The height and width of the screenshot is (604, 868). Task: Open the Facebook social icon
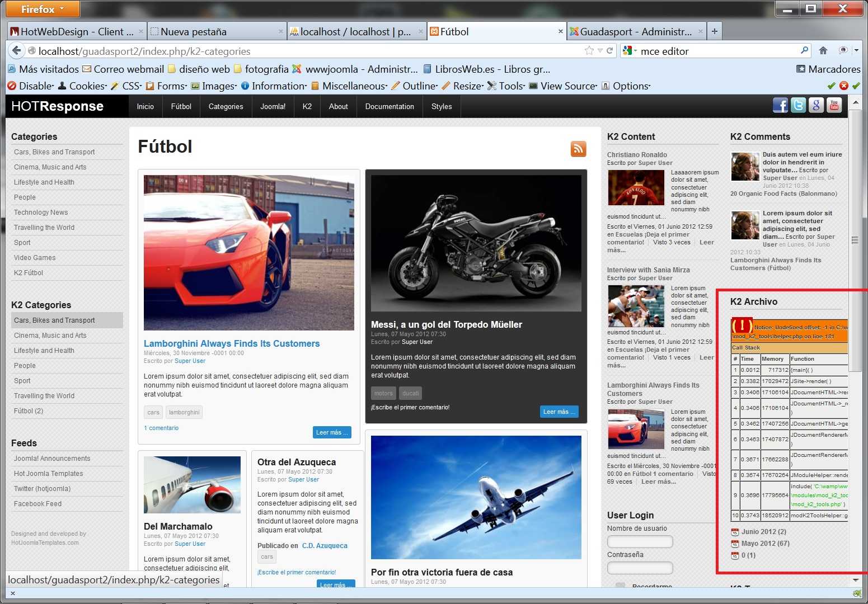(x=780, y=105)
